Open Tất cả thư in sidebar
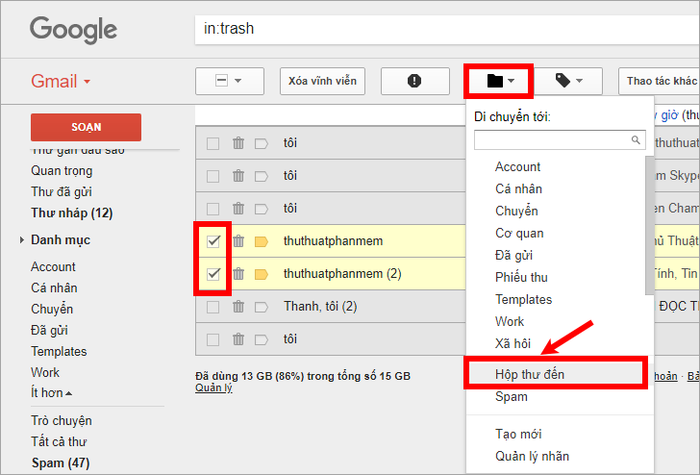700x475 pixels. pyautogui.click(x=58, y=442)
